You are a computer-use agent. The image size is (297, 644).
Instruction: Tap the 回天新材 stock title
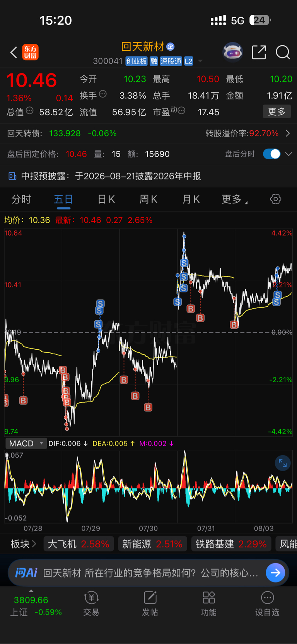click(x=143, y=47)
